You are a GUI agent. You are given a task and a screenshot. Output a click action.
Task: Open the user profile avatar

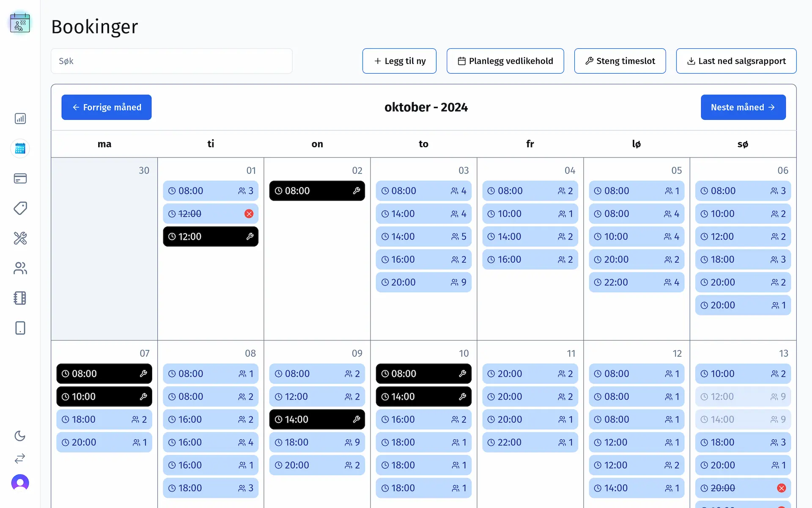click(20, 483)
